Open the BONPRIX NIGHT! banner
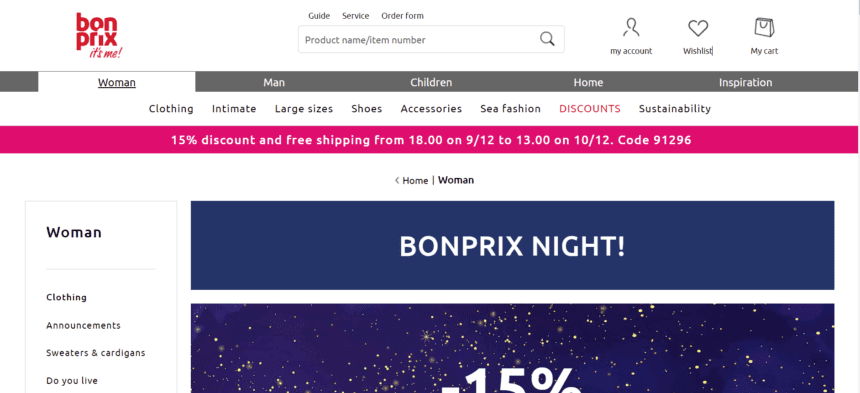The height and width of the screenshot is (393, 860). [x=512, y=246]
